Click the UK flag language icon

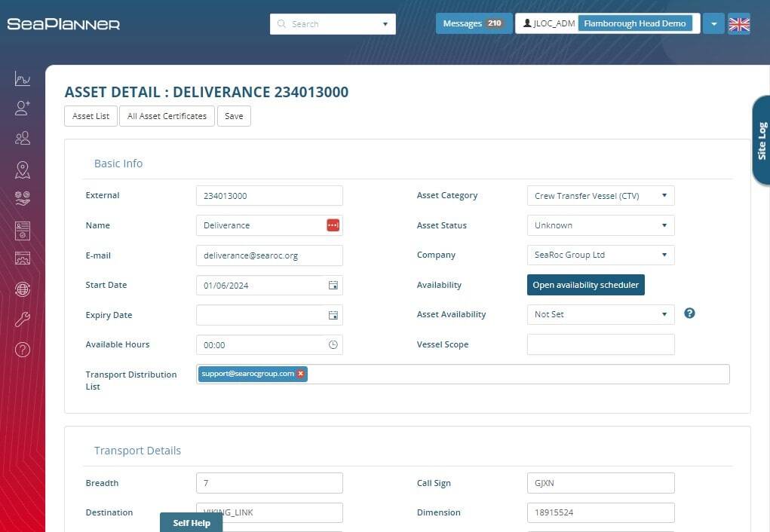click(x=739, y=24)
